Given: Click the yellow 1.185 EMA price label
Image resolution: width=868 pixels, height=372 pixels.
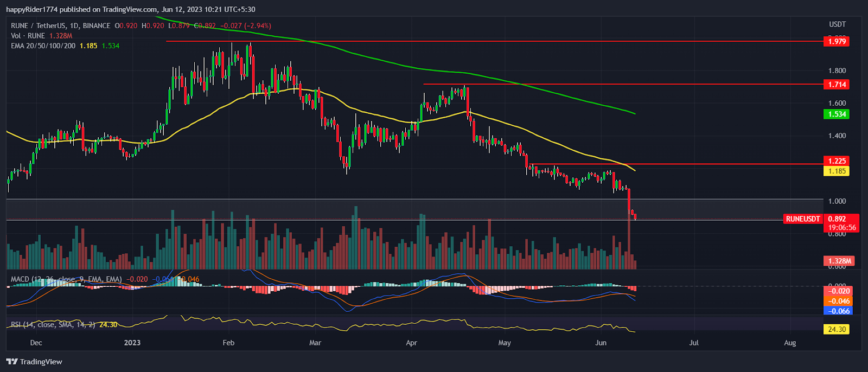Looking at the screenshot, I should (836, 171).
